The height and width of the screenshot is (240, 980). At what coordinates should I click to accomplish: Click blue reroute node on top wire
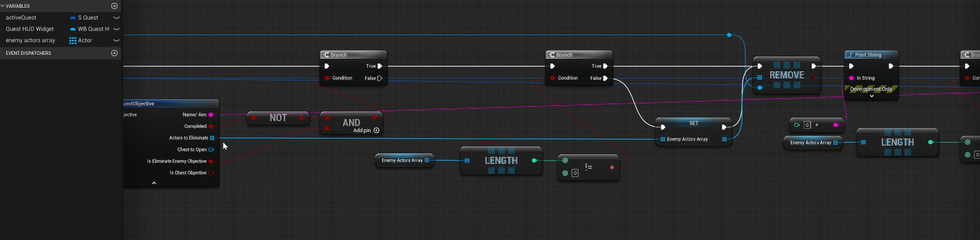[x=730, y=35]
